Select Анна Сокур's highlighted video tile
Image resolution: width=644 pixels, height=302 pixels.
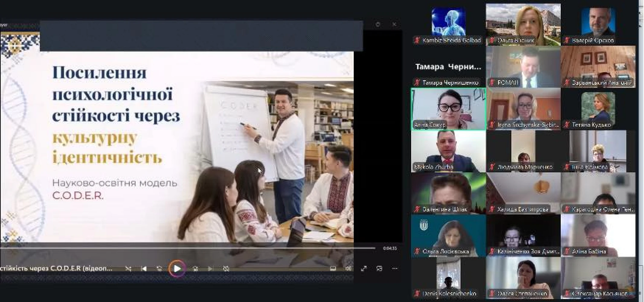coord(448,109)
